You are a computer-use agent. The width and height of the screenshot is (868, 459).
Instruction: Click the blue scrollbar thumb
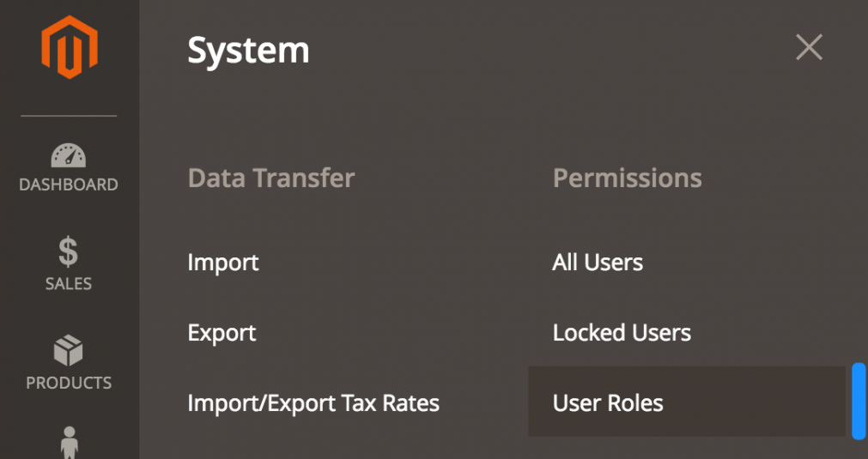point(859,401)
